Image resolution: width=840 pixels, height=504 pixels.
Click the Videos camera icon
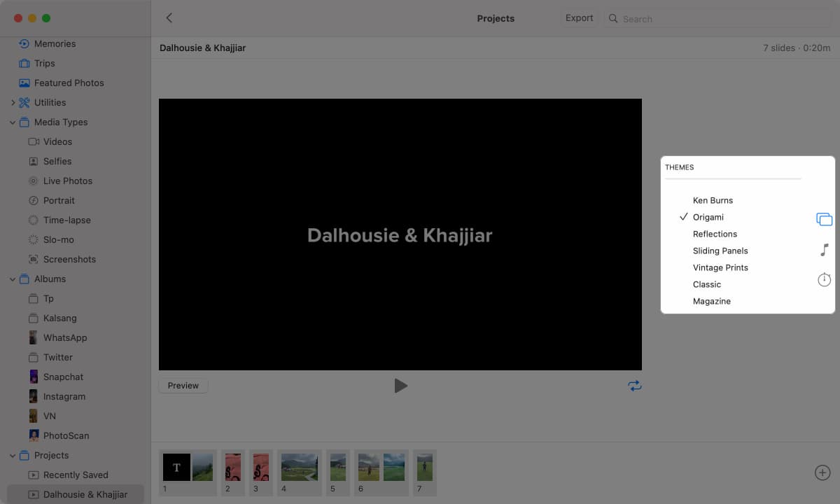click(x=33, y=141)
